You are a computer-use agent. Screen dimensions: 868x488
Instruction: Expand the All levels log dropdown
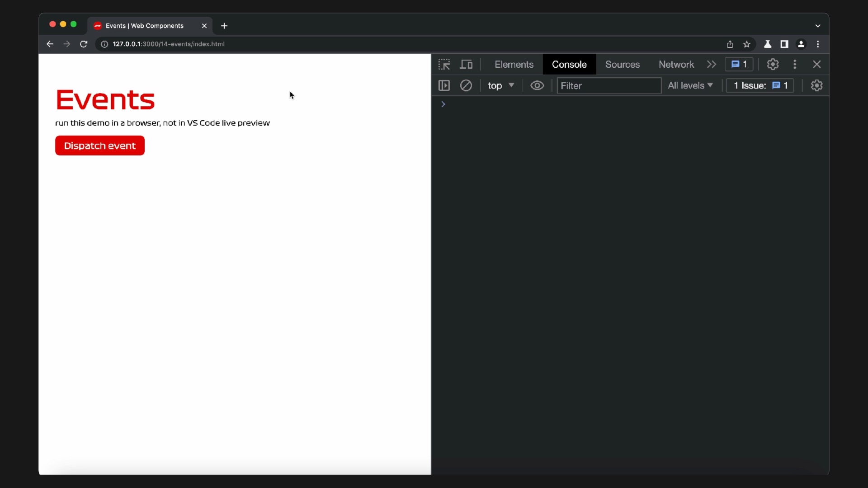click(690, 85)
